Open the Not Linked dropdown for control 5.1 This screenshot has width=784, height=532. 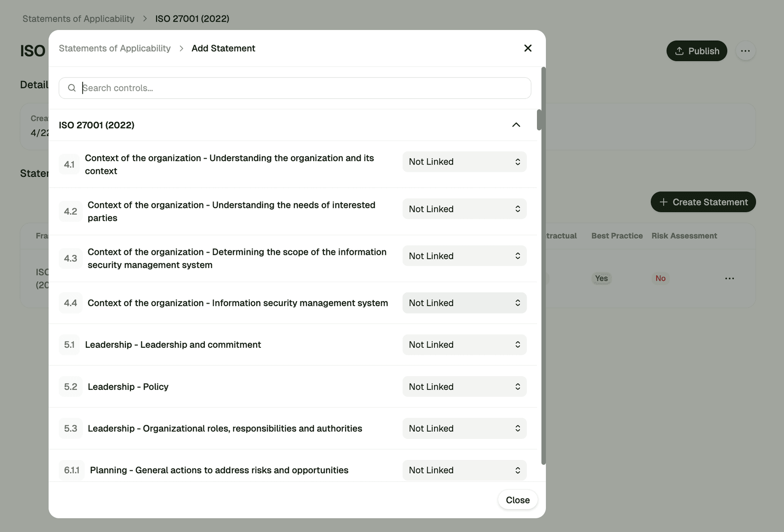[465, 344]
